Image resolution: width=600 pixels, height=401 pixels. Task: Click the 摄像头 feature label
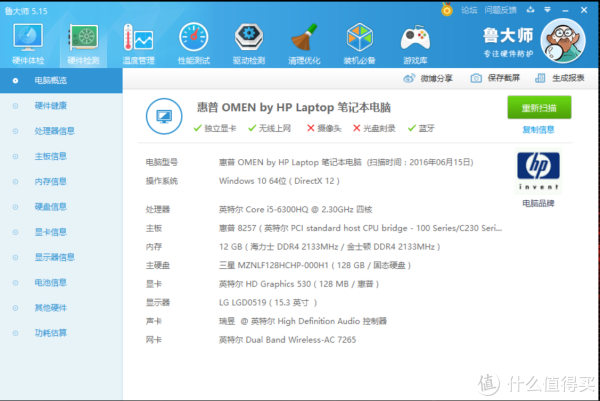(329, 128)
